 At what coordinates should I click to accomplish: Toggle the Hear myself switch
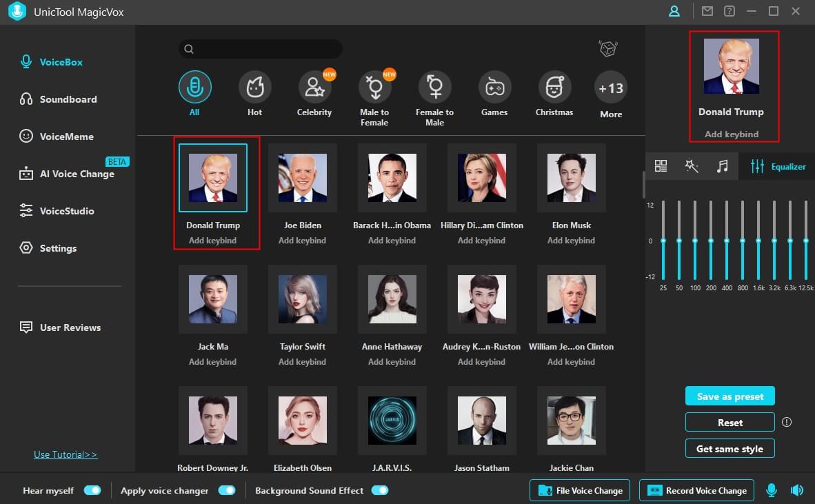[x=92, y=490]
